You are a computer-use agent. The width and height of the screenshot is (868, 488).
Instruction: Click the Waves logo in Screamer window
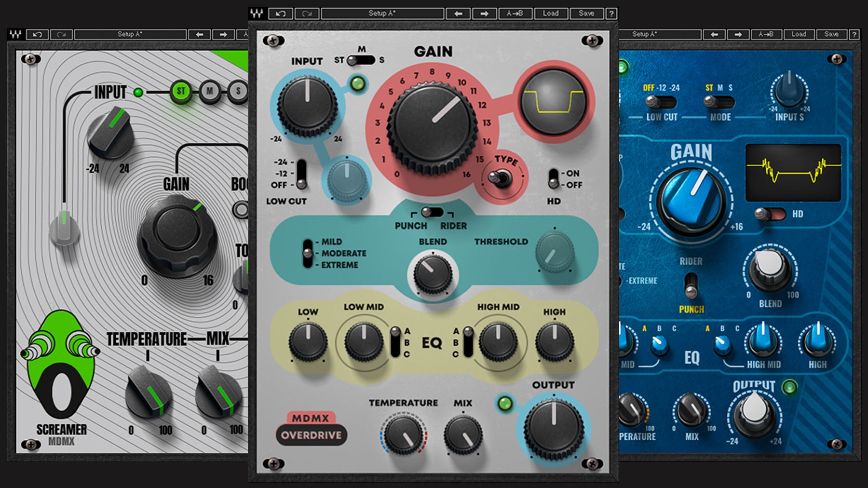tap(15, 34)
